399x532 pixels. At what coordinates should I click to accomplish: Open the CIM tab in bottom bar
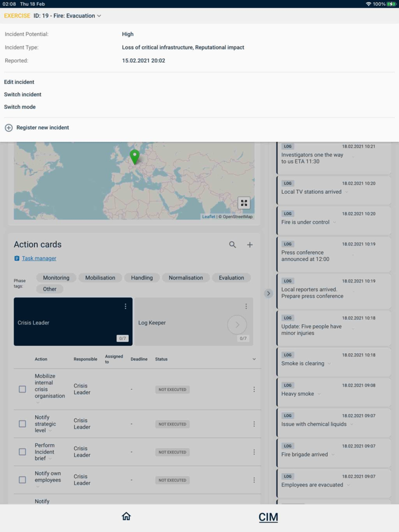click(268, 517)
